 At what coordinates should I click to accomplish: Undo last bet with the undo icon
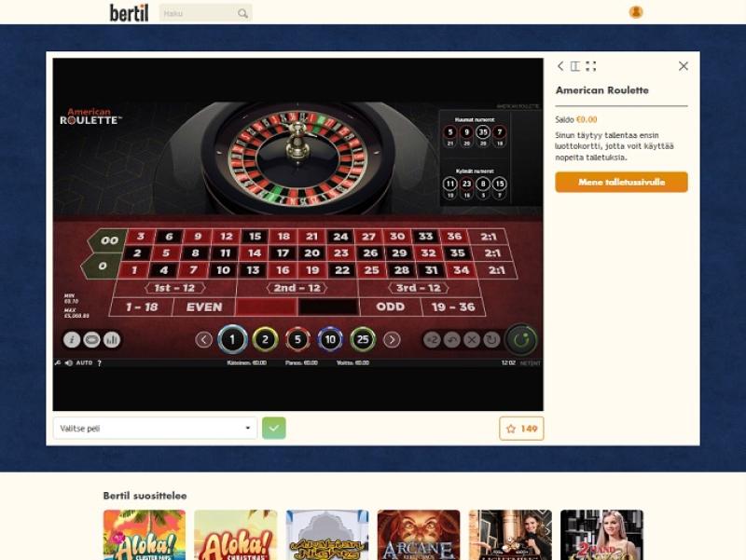[452, 340]
